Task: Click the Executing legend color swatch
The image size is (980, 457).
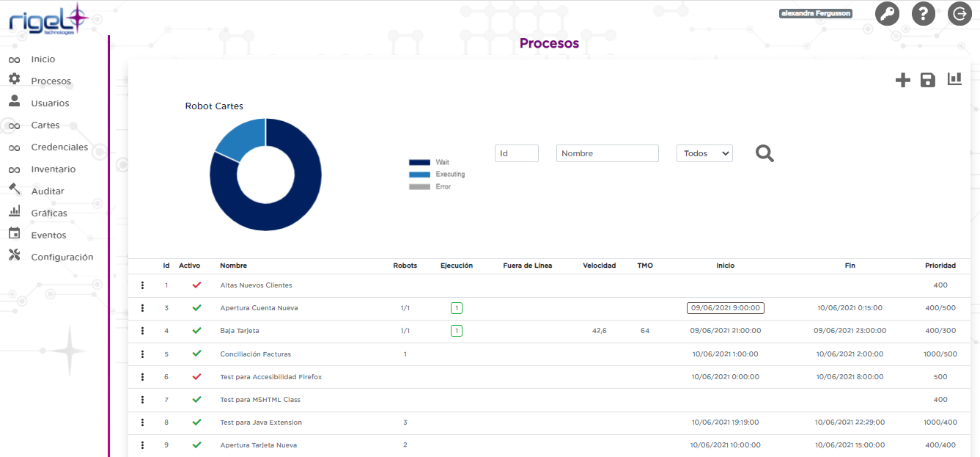Action: pyautogui.click(x=419, y=175)
